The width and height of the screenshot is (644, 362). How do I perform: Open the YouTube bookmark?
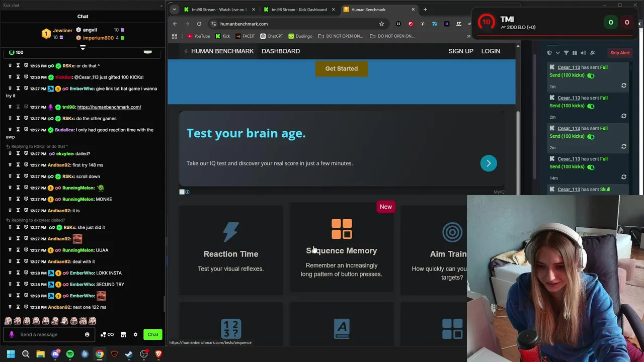pos(198,36)
